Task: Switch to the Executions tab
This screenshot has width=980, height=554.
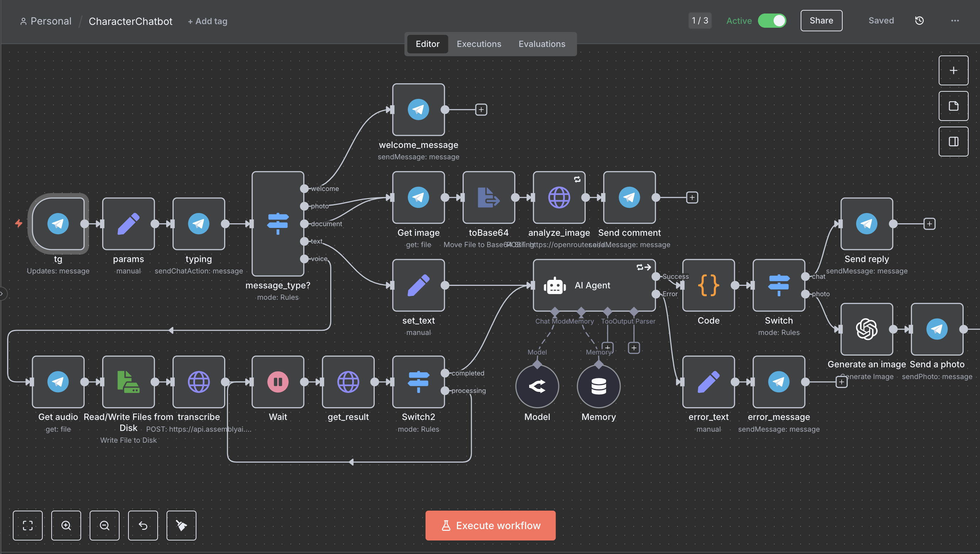Action: [479, 44]
